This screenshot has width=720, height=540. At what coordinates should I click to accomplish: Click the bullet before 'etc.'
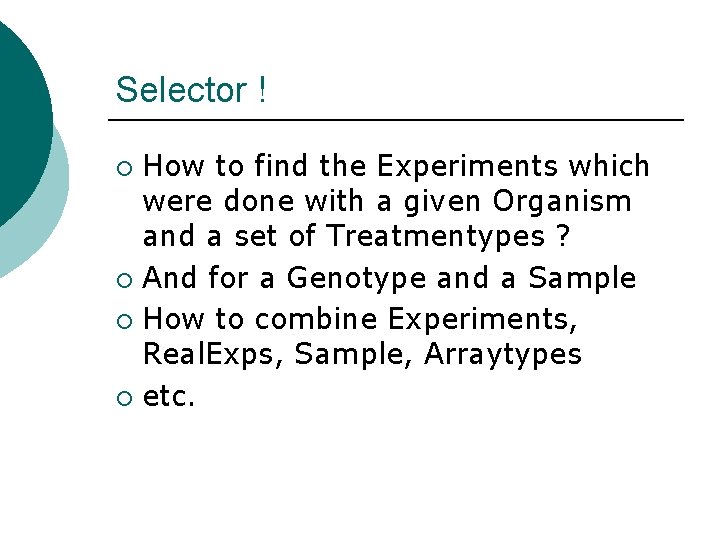click(x=124, y=398)
